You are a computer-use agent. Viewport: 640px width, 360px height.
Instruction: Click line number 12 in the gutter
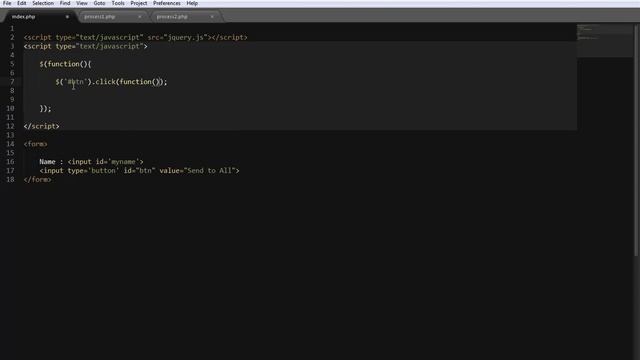tap(10, 126)
